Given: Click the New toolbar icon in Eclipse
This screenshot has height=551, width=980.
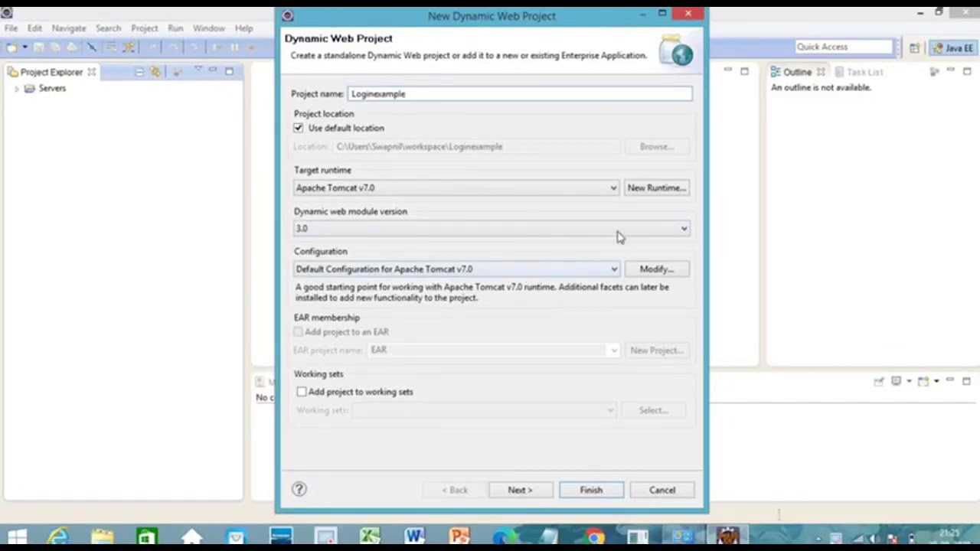Looking at the screenshot, I should (12, 47).
